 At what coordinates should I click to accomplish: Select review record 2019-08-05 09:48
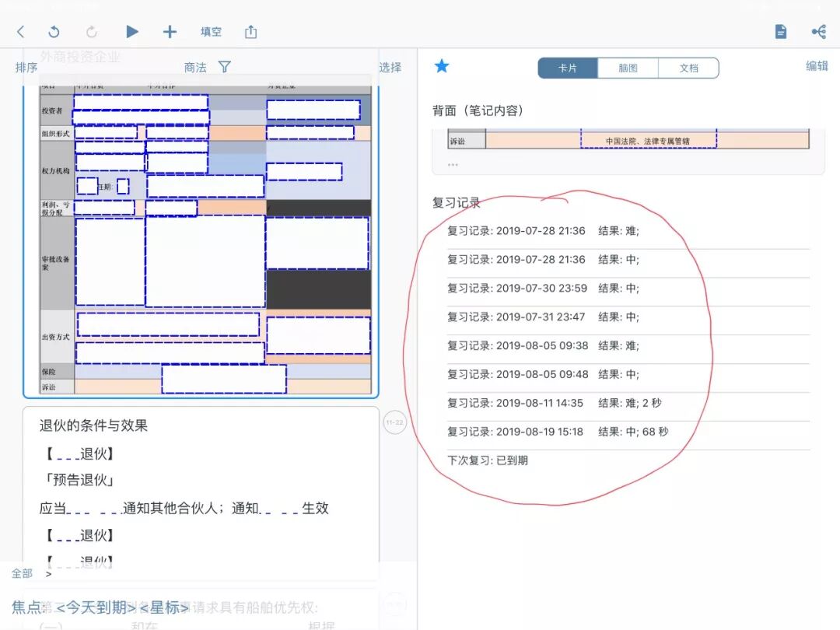coord(628,374)
